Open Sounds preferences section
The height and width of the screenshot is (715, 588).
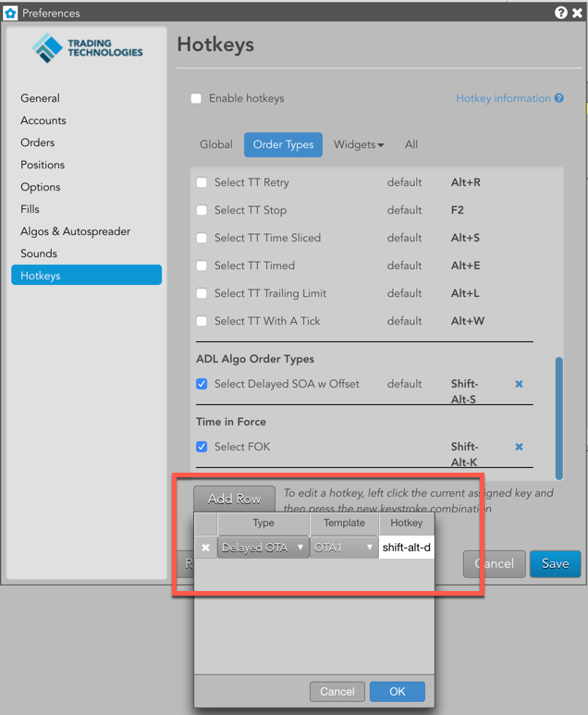[39, 253]
